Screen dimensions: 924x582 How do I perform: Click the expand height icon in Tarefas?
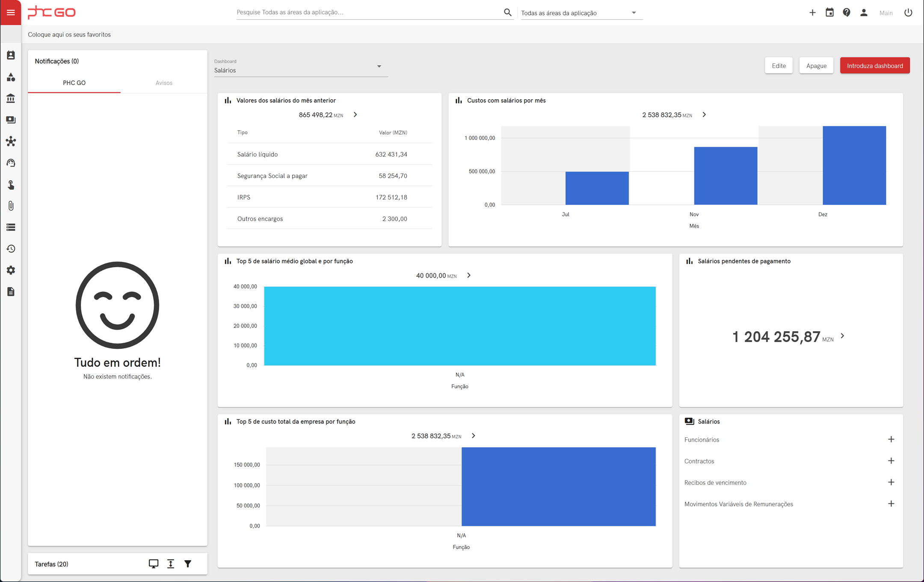tap(171, 564)
